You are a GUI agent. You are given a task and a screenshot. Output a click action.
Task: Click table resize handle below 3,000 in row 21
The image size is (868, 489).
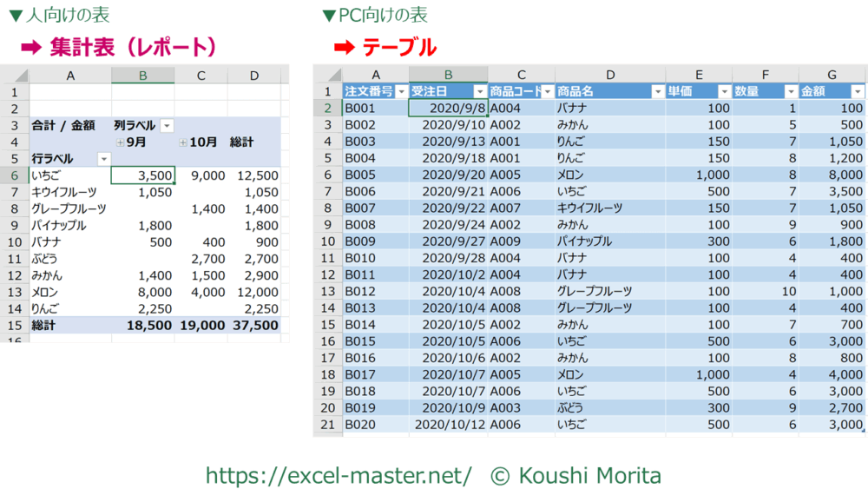[863, 432]
